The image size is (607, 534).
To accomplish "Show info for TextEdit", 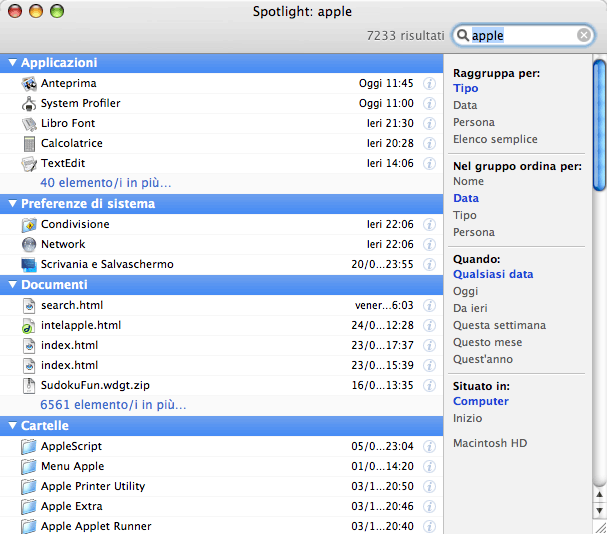I will [429, 163].
